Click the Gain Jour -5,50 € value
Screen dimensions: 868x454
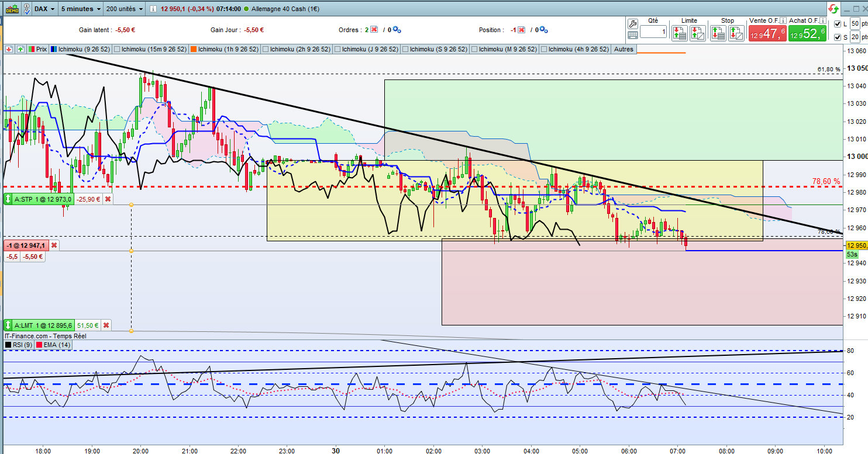(253, 30)
